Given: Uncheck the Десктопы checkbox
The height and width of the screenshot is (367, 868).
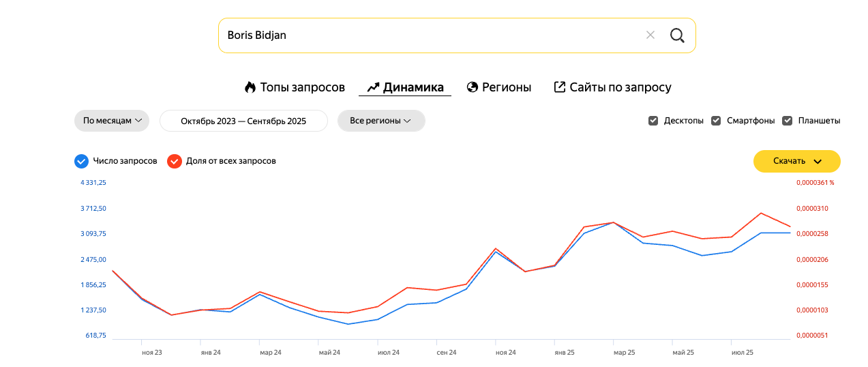Looking at the screenshot, I should click(x=653, y=121).
